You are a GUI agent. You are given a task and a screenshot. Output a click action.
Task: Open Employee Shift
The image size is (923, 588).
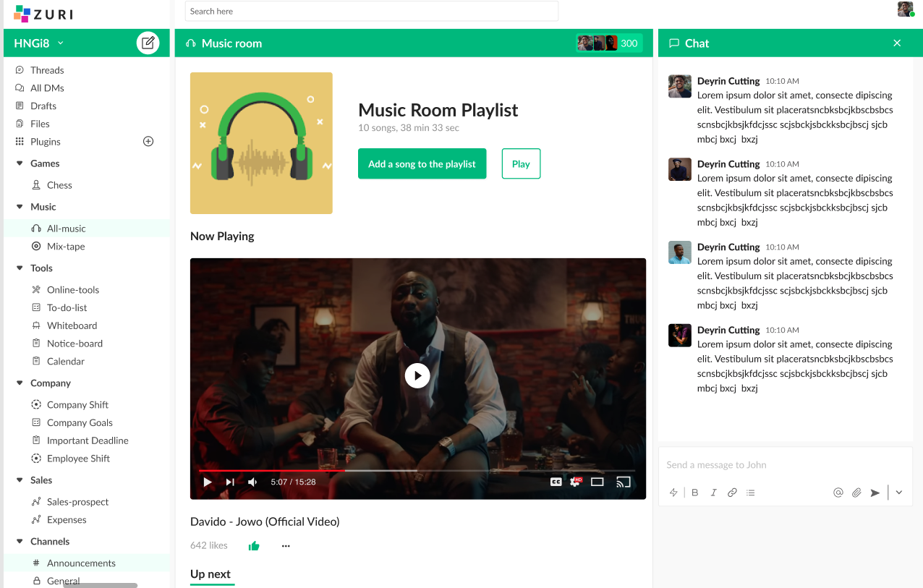[x=78, y=459]
